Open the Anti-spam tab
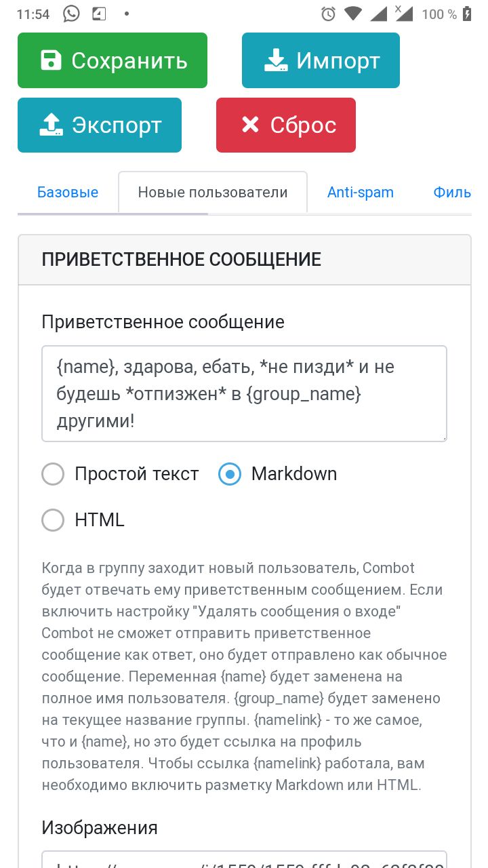Image resolution: width=488 pixels, height=868 pixels. pos(361,193)
